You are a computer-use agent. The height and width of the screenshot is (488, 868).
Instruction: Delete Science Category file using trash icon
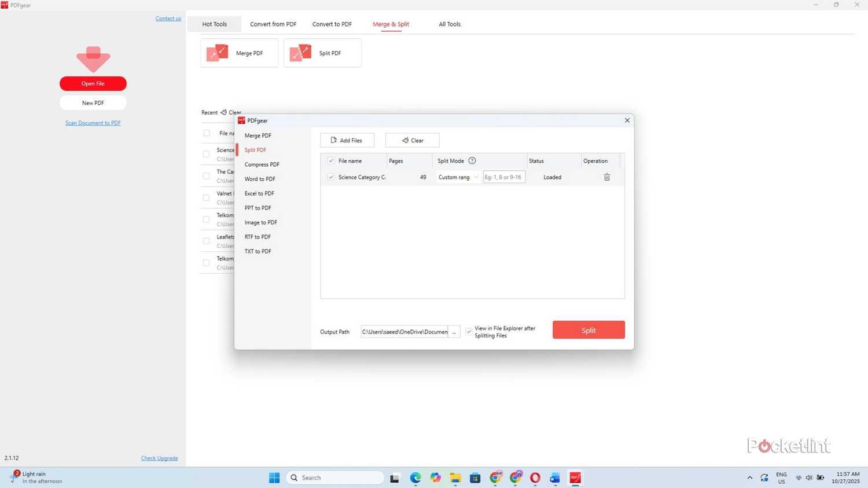coord(606,177)
